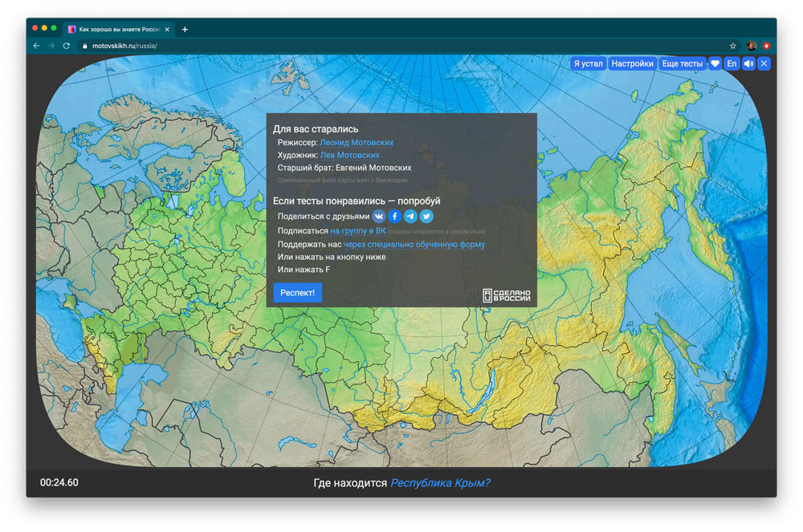Open the Chrome profile avatar
The width and height of the screenshot is (803, 532).
(752, 46)
